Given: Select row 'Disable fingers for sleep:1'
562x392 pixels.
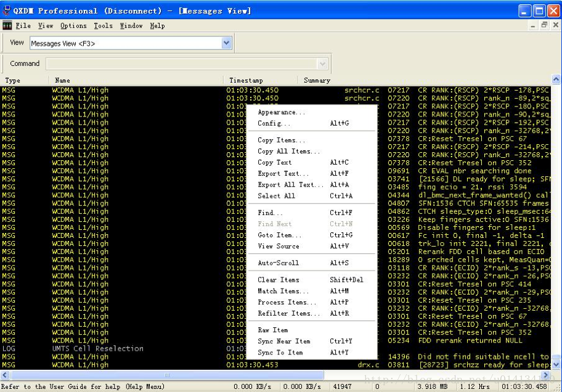Looking at the screenshot, I should click(x=275, y=227).
